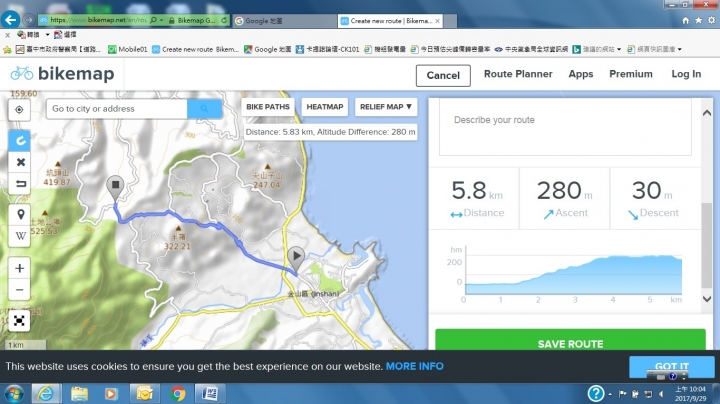Click the browser URL address bar
This screenshot has height=404, width=720.
[x=99, y=21]
